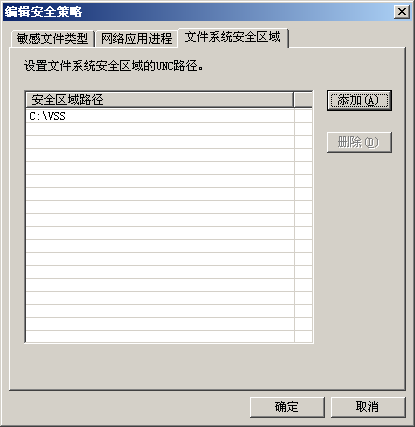This screenshot has width=415, height=427.
Task: Confirm with the 确定 button
Action: coord(287,407)
